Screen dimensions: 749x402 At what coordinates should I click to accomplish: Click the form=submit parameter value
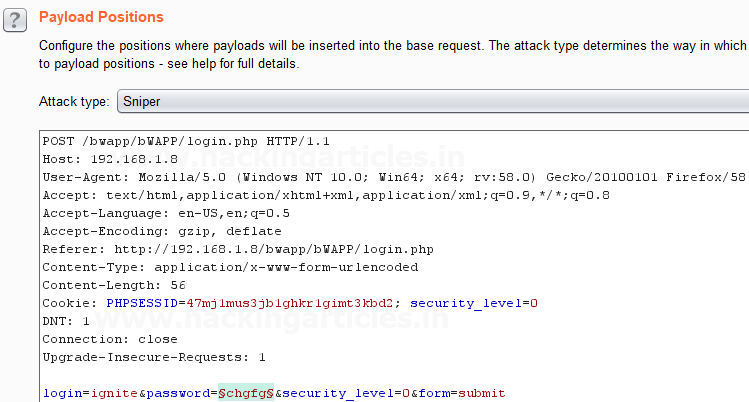482,393
